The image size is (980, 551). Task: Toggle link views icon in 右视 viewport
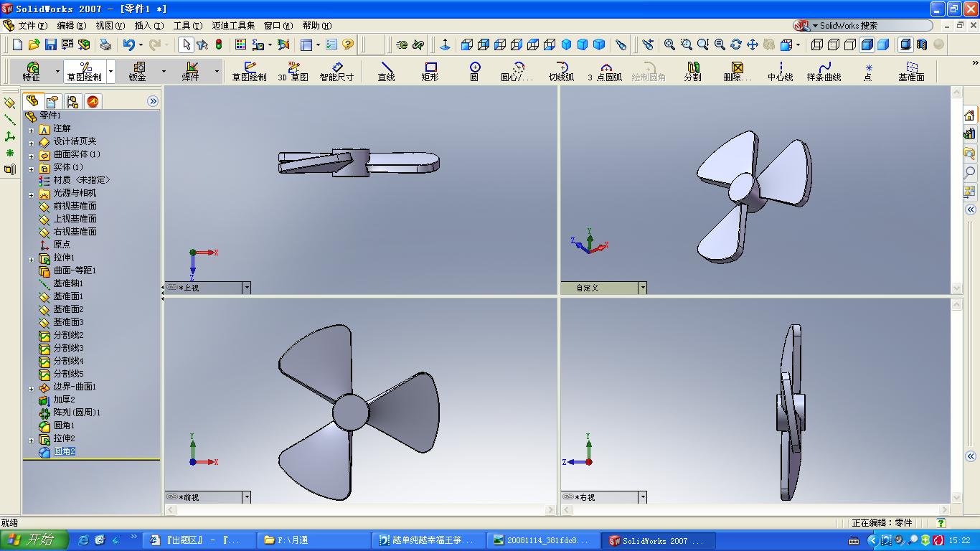(x=568, y=496)
